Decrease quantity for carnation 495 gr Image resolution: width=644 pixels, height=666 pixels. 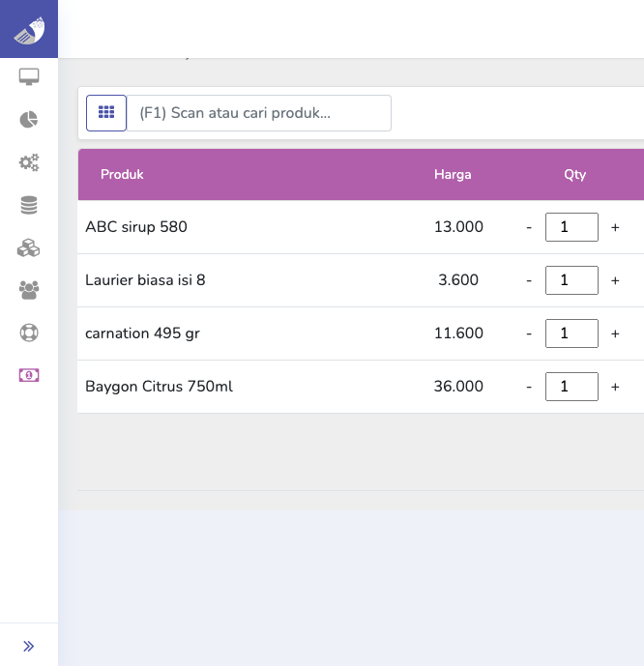point(529,333)
